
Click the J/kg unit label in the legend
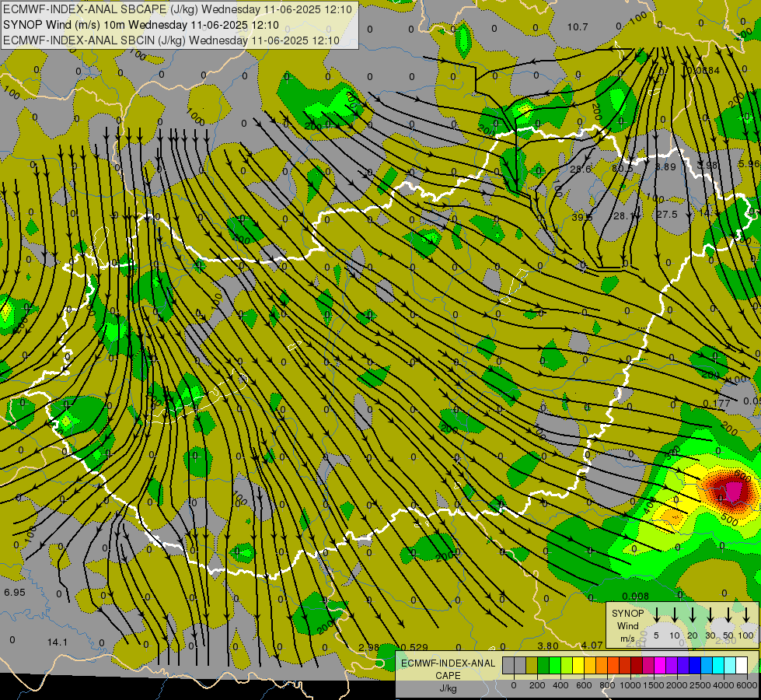(x=448, y=688)
